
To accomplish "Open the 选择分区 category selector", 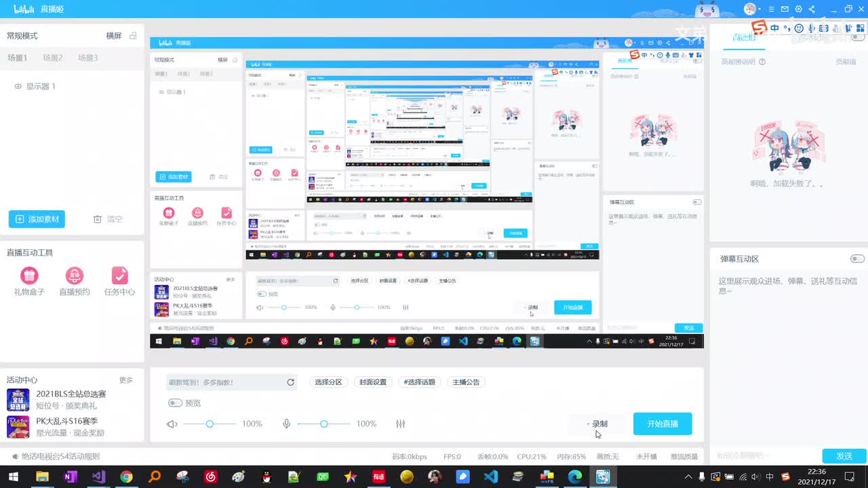I will pos(328,382).
